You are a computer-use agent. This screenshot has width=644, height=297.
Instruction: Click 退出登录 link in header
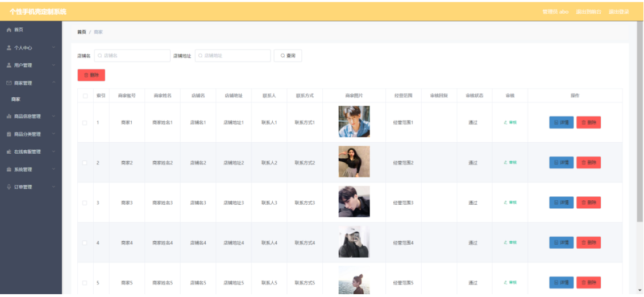click(x=618, y=11)
